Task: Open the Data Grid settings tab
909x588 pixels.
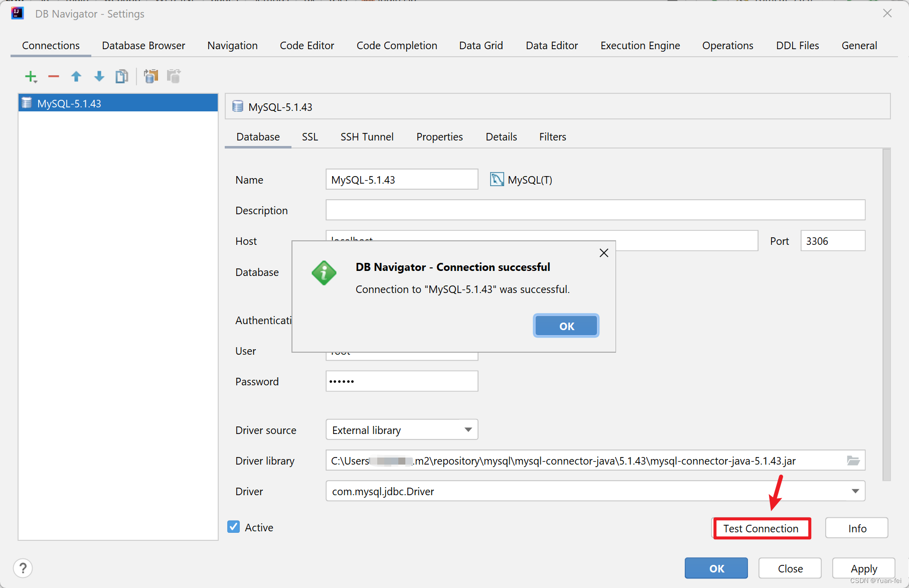Action: click(480, 45)
